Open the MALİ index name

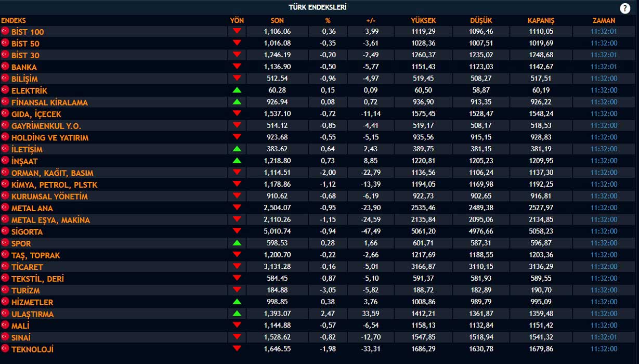click(x=20, y=326)
